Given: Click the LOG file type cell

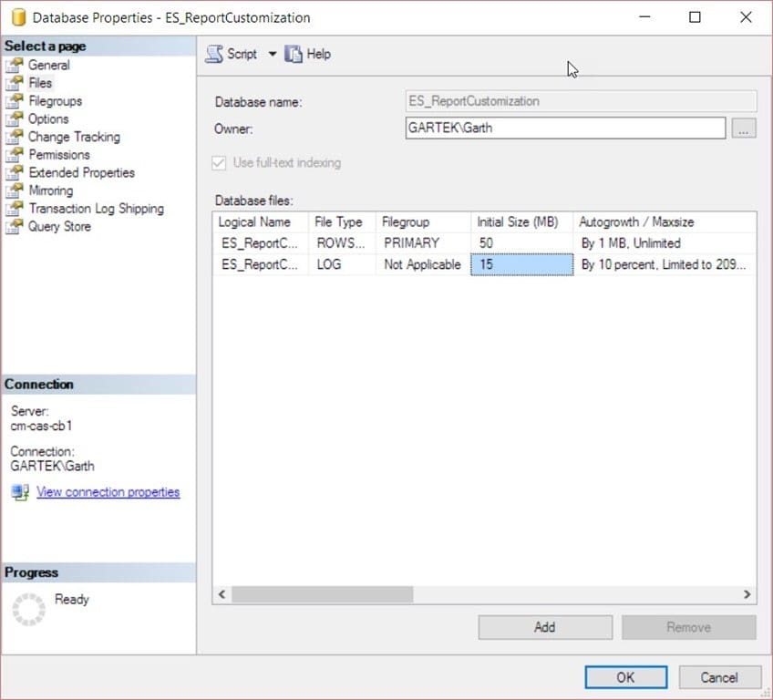Looking at the screenshot, I should [342, 264].
